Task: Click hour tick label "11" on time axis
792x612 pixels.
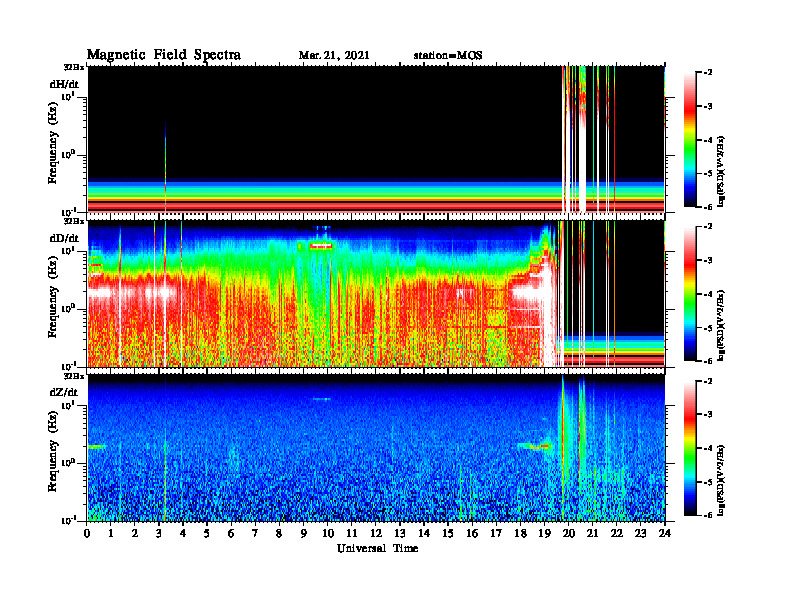Action: coord(352,533)
